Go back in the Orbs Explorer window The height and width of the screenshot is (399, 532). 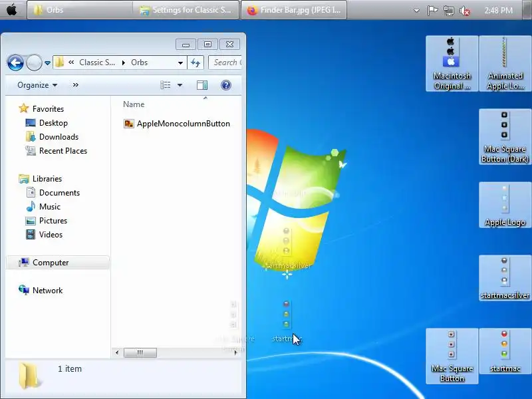click(15, 63)
